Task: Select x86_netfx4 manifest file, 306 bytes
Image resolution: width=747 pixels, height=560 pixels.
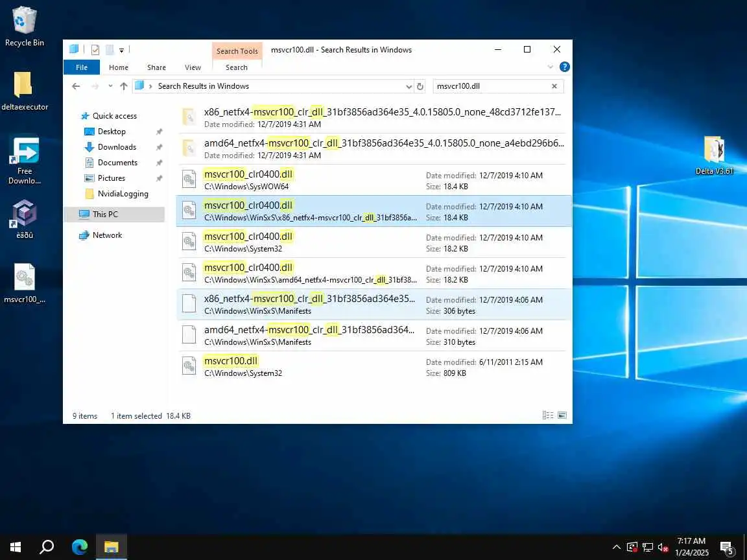Action: tap(374, 304)
